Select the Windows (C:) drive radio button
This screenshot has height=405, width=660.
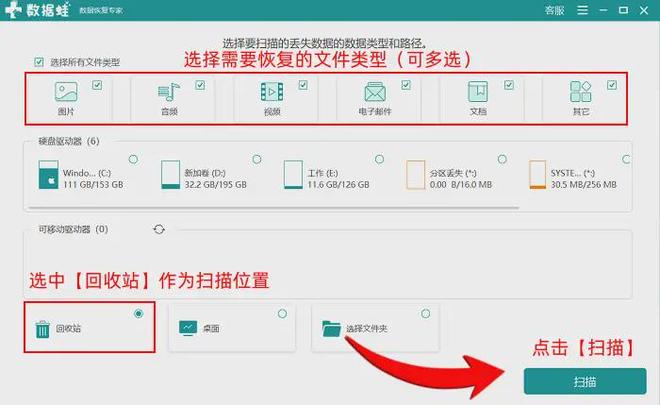coord(133,160)
